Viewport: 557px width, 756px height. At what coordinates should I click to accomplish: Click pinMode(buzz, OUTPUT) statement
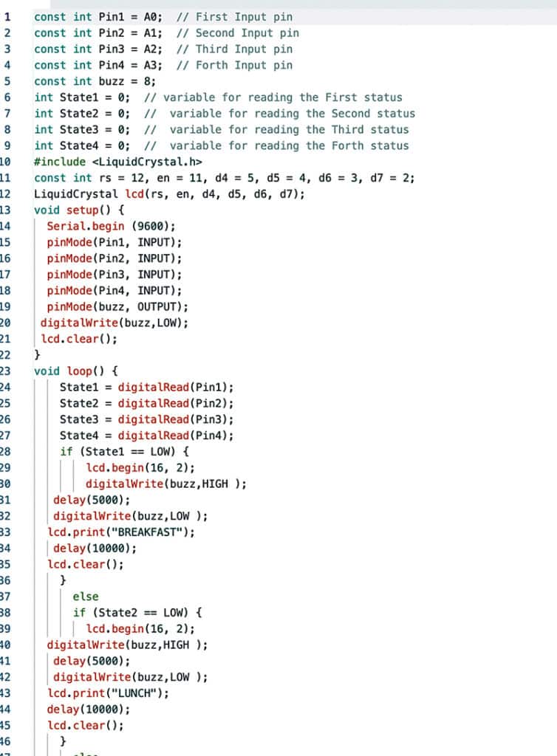(117, 307)
